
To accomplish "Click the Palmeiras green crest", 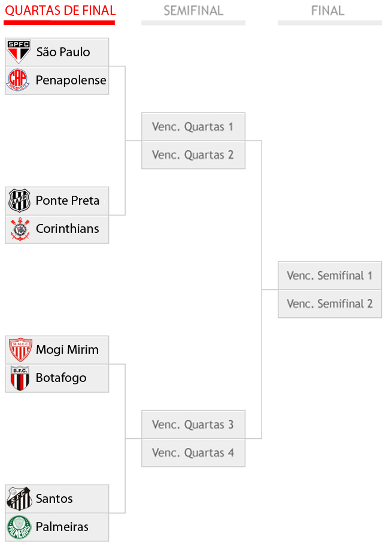I will click(x=19, y=527).
